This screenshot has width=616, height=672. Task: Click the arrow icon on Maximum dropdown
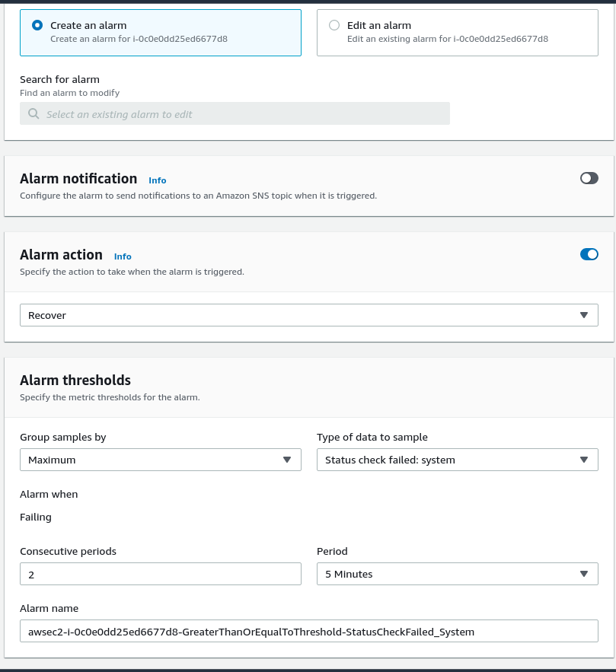click(287, 460)
